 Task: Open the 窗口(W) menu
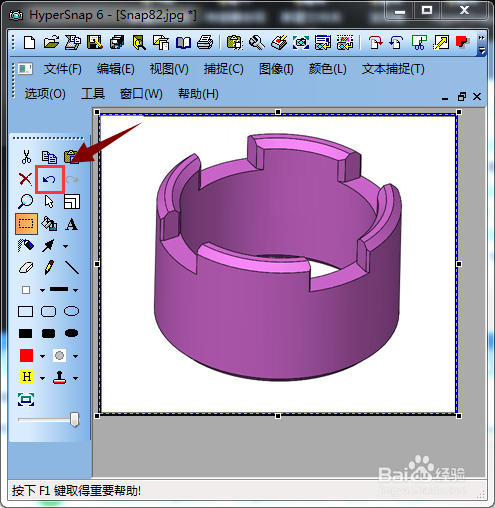point(141,94)
